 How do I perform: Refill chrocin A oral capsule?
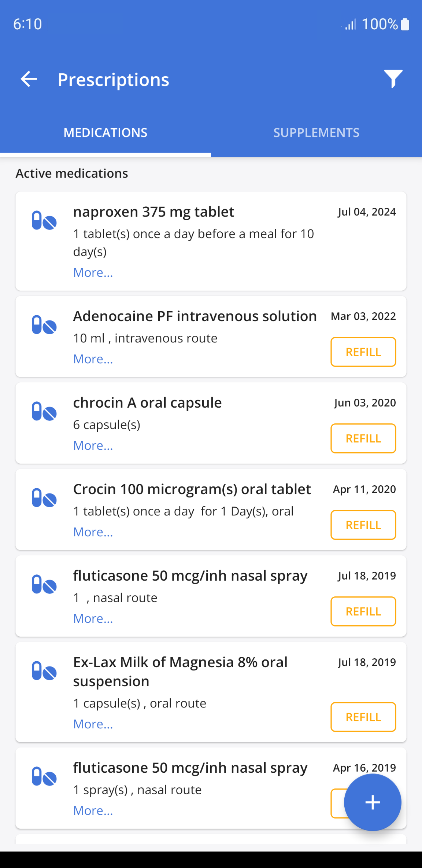point(363,438)
